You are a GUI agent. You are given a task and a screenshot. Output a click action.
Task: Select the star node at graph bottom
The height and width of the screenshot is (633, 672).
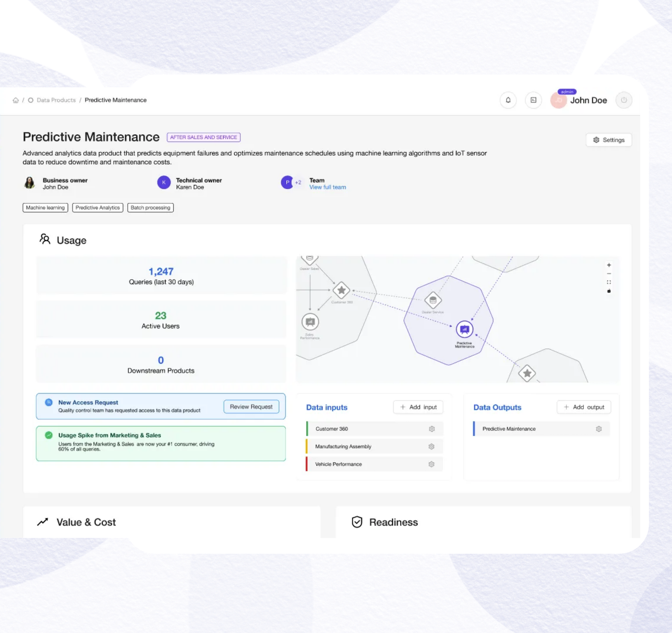527,373
